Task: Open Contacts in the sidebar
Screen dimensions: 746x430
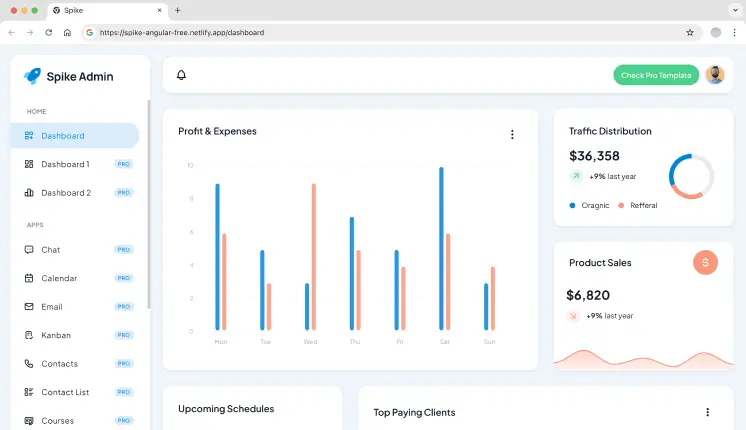Action: pyautogui.click(x=75, y=364)
